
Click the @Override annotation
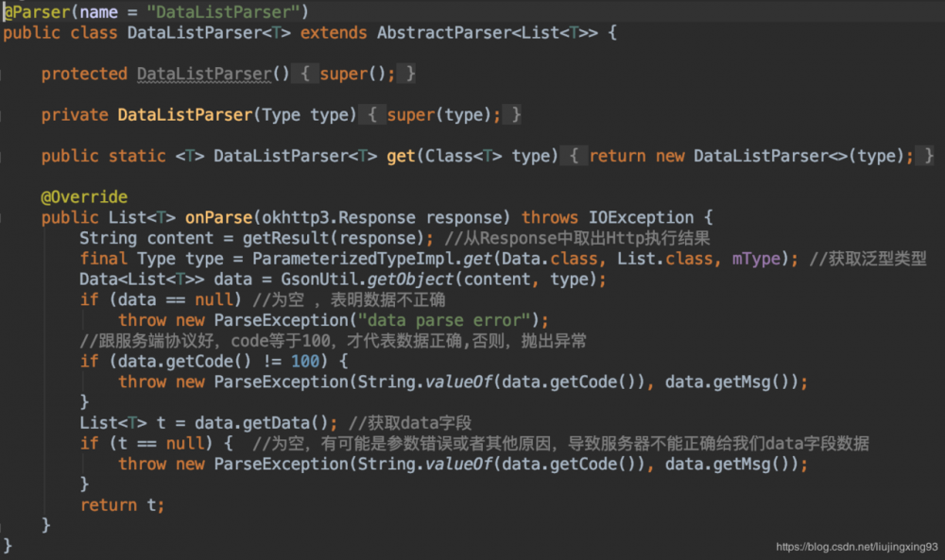point(84,196)
